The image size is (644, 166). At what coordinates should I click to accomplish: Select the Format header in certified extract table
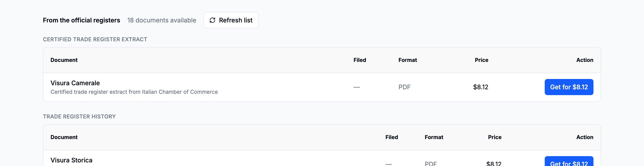point(407,60)
